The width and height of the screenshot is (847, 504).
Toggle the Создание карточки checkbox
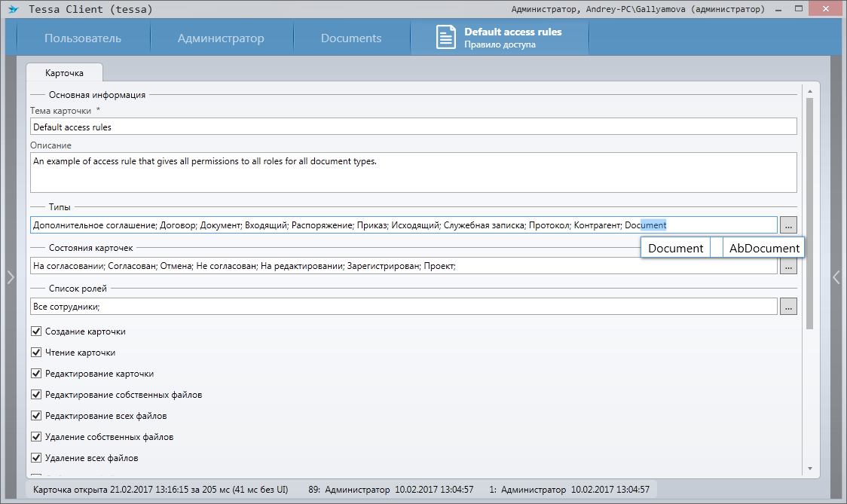(x=36, y=331)
